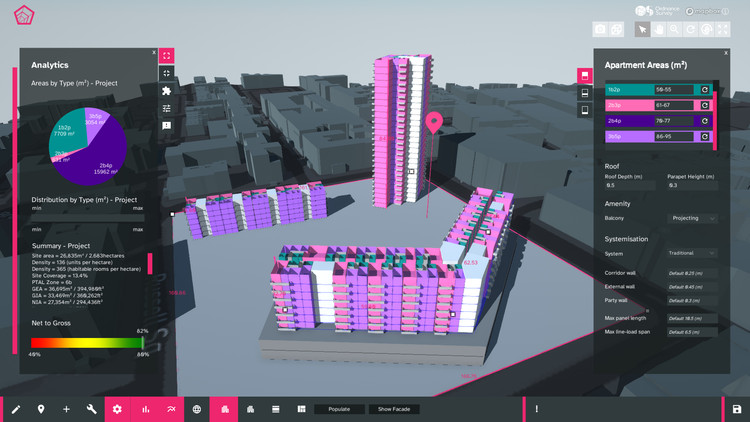Open the Balcony Projecting dropdown

point(693,218)
